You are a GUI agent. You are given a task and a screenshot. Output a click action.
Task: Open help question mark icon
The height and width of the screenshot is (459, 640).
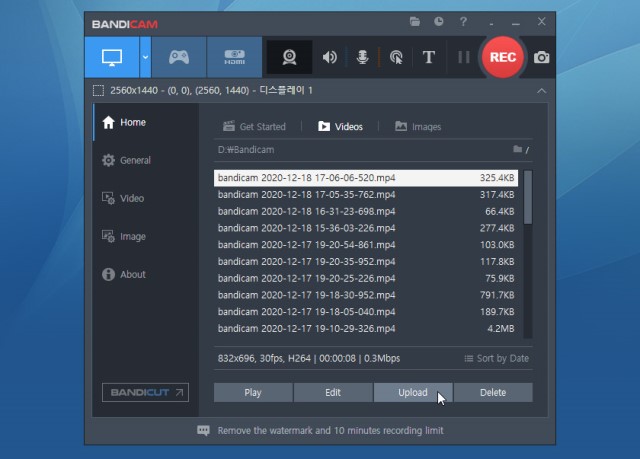click(463, 22)
